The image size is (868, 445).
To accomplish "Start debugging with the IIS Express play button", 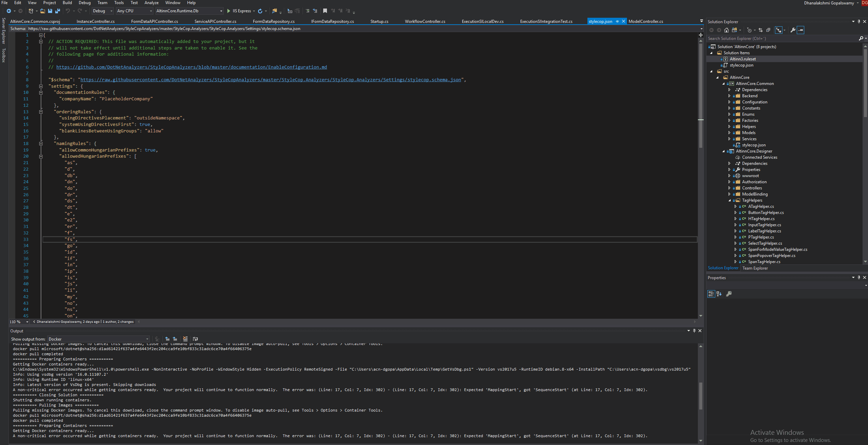I will [229, 11].
